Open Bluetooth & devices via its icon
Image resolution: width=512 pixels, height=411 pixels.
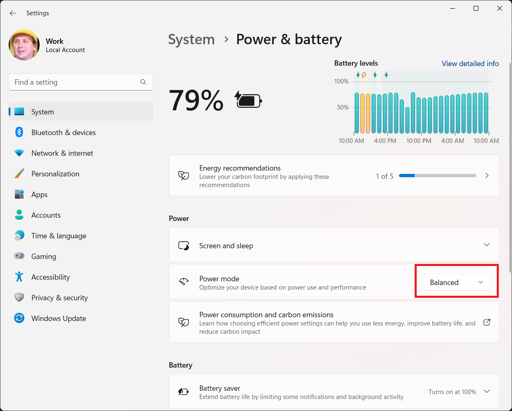click(x=19, y=132)
